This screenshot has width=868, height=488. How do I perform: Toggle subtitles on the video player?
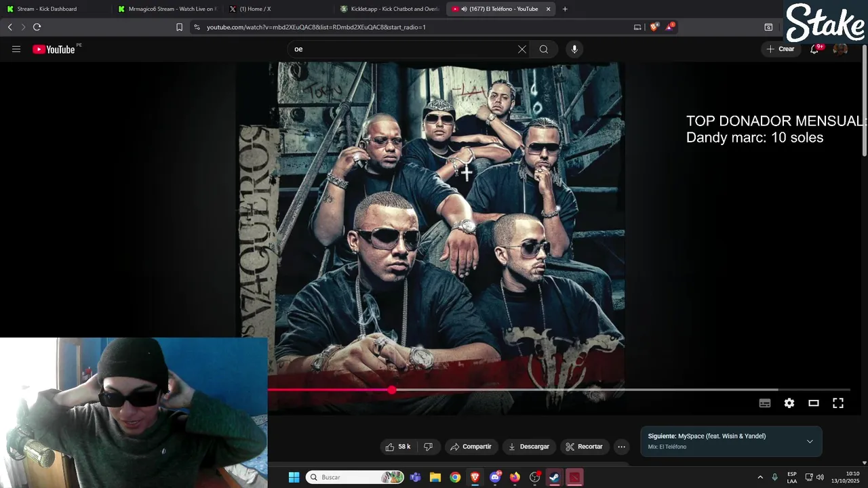coord(765,403)
